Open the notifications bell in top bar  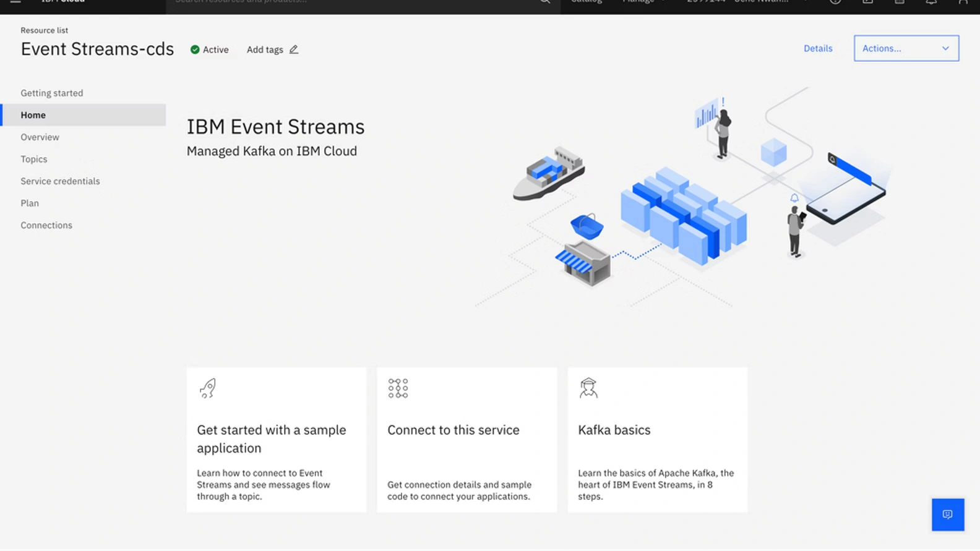[x=931, y=2]
